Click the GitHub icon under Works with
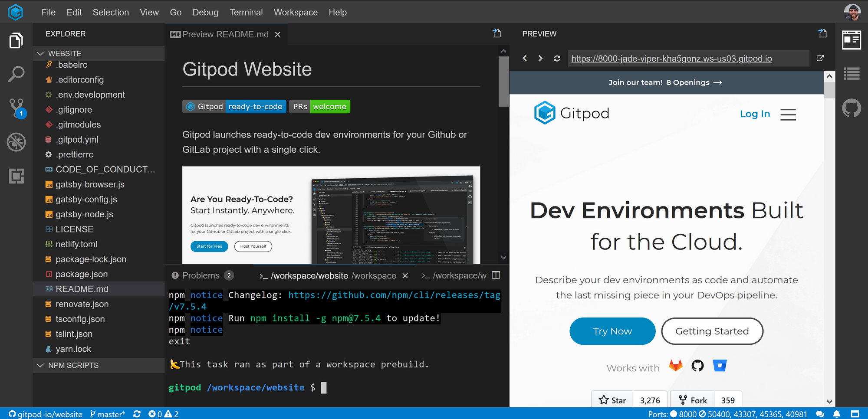Screen dimensions: 868x419 pos(697,366)
